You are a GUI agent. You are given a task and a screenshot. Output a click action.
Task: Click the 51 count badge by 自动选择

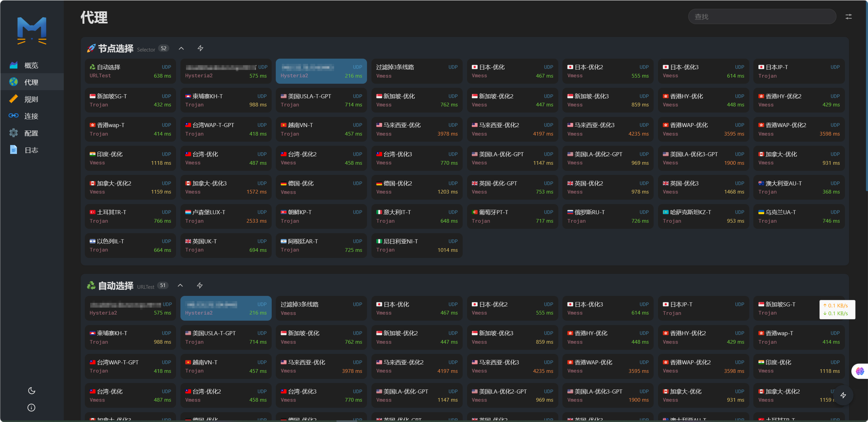pos(163,285)
